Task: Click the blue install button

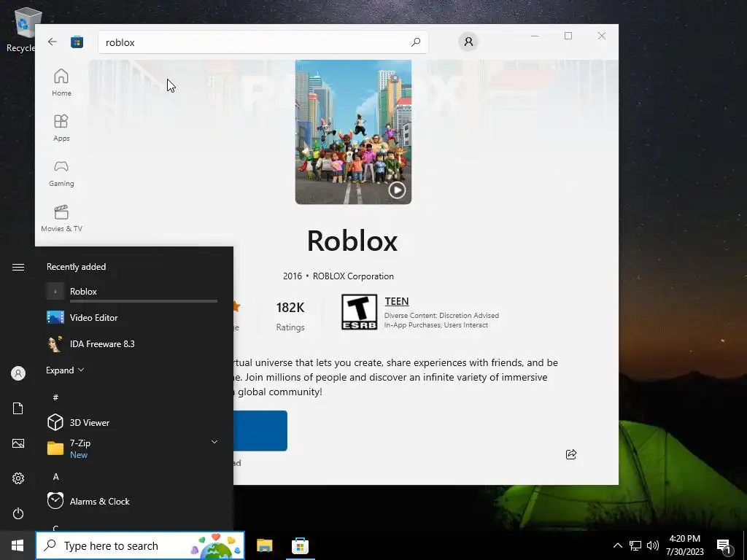Action: tap(260, 430)
